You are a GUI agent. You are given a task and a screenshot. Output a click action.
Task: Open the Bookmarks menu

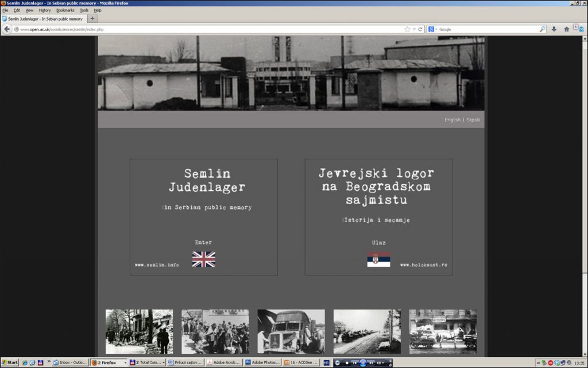[65, 10]
